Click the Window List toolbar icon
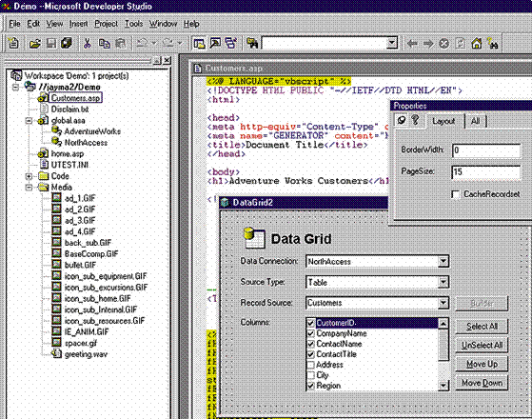Image resolution: width=532 pixels, height=419 pixels. pyautogui.click(x=231, y=43)
